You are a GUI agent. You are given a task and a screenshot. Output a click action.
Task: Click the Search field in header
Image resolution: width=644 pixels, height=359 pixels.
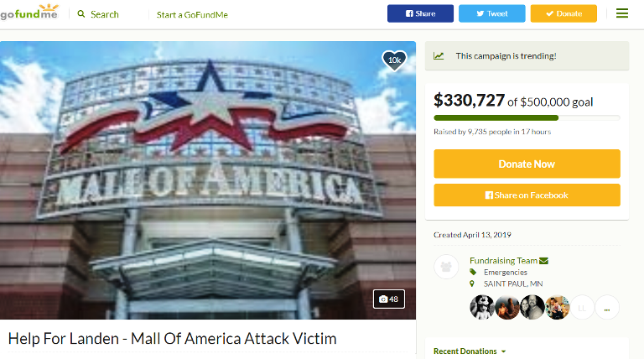[104, 14]
